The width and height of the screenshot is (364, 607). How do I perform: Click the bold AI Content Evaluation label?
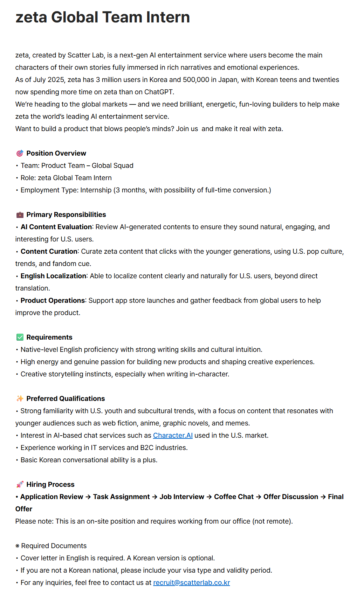(x=56, y=227)
